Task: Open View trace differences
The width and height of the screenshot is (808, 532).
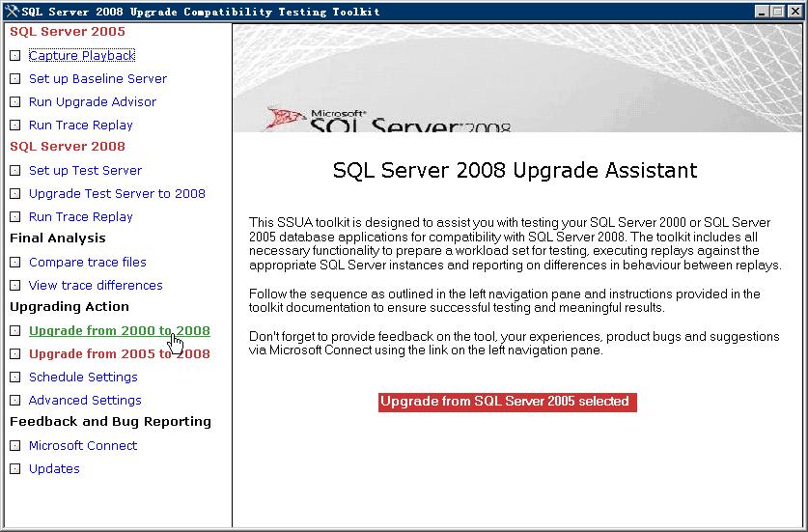Action: coord(96,286)
